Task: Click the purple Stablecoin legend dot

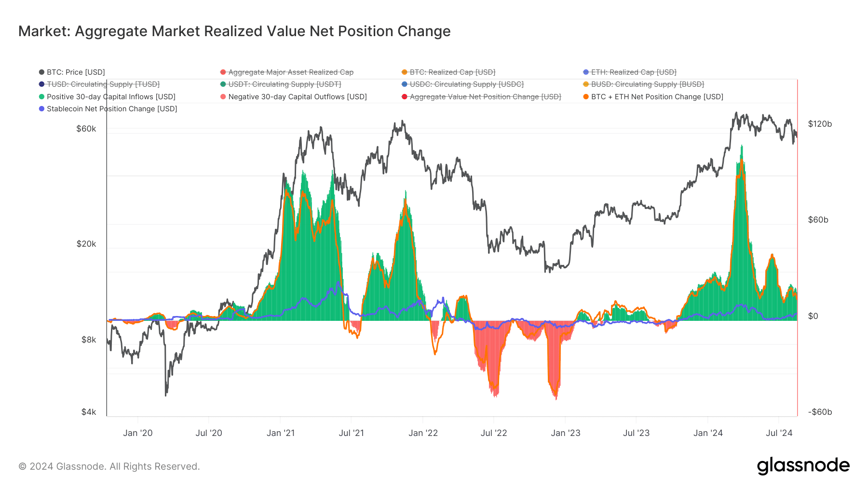Action: pyautogui.click(x=41, y=109)
